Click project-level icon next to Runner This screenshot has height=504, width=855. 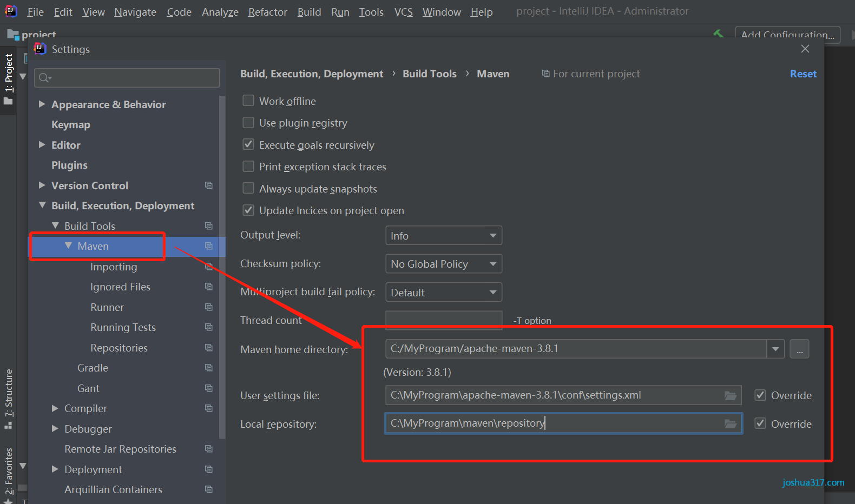pyautogui.click(x=209, y=307)
